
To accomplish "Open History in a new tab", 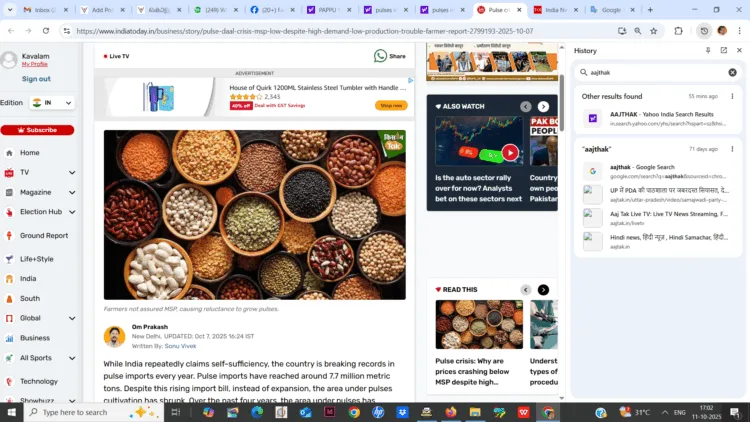I will point(723,50).
